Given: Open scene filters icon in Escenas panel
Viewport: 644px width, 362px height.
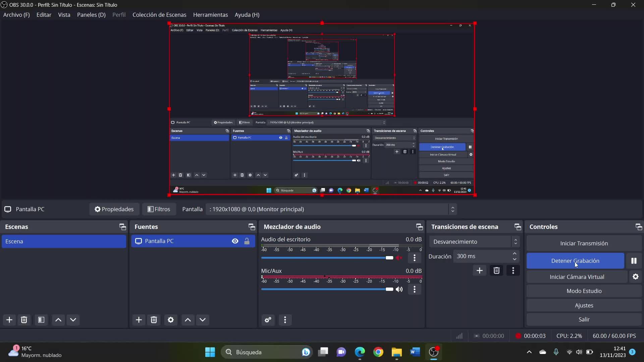Looking at the screenshot, I should 41,320.
